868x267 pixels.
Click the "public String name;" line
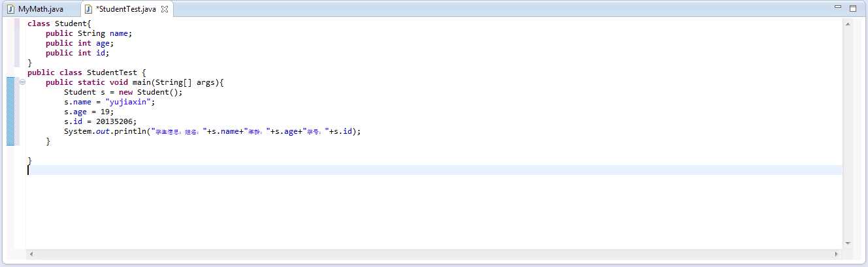pyautogui.click(x=88, y=33)
